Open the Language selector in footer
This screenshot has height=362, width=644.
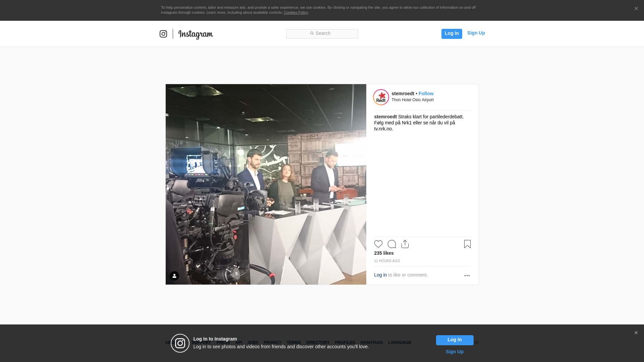point(399,343)
